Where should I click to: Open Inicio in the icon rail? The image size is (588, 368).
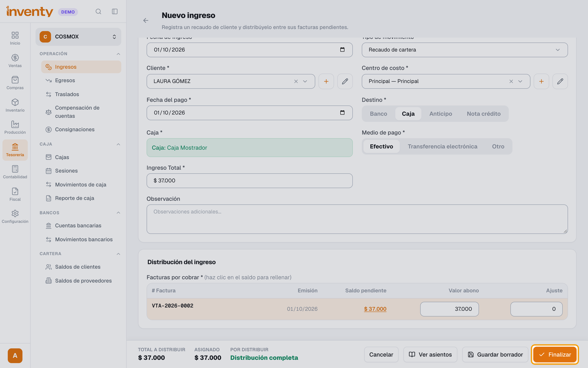[x=15, y=38]
